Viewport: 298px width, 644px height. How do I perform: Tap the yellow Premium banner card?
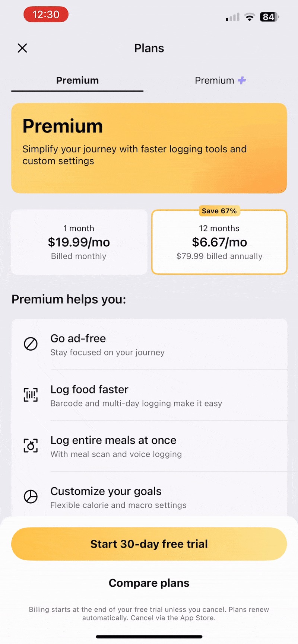click(x=149, y=148)
